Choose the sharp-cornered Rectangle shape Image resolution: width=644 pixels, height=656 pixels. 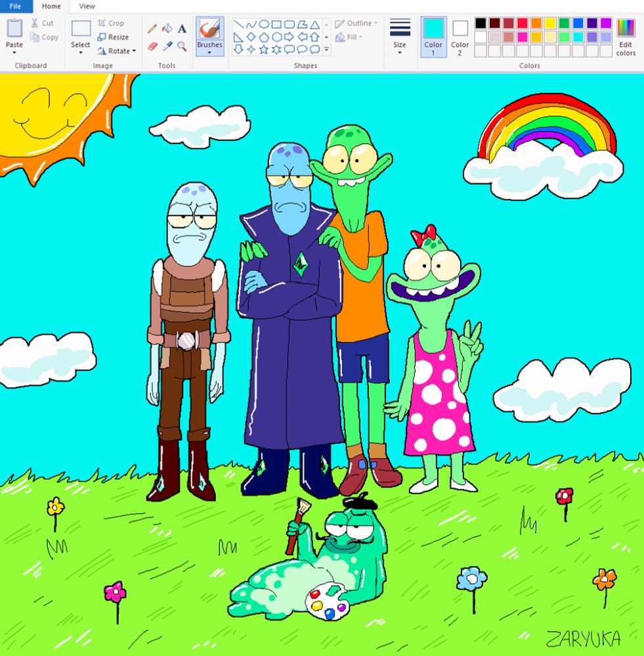click(x=276, y=24)
